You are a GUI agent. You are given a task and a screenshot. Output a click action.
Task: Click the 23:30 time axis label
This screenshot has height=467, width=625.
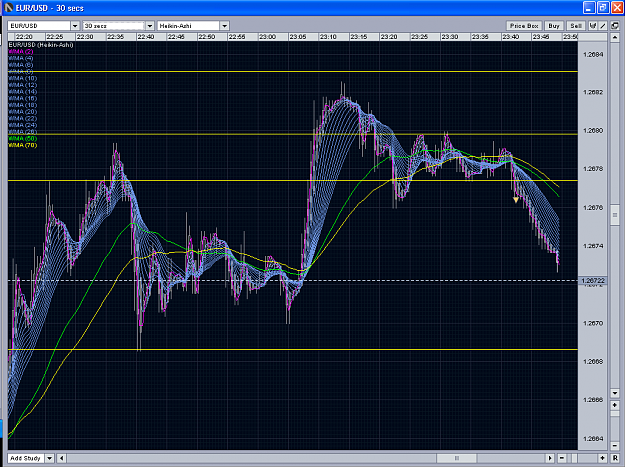point(450,37)
